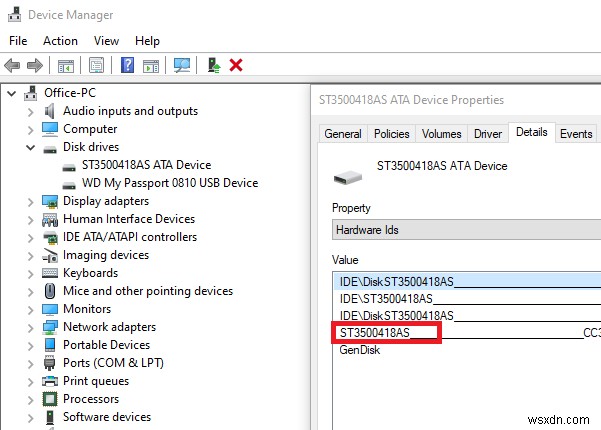Click the Monitors icon in tree
The width and height of the screenshot is (601, 430).
click(50, 309)
